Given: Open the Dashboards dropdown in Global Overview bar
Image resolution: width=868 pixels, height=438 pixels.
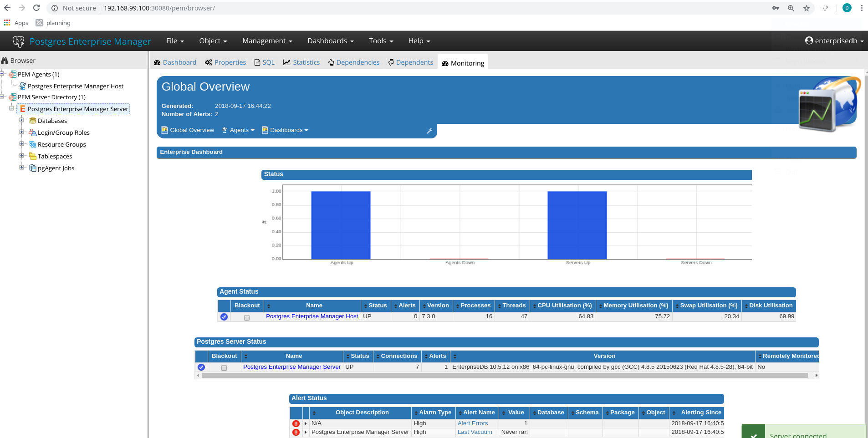Looking at the screenshot, I should point(285,130).
